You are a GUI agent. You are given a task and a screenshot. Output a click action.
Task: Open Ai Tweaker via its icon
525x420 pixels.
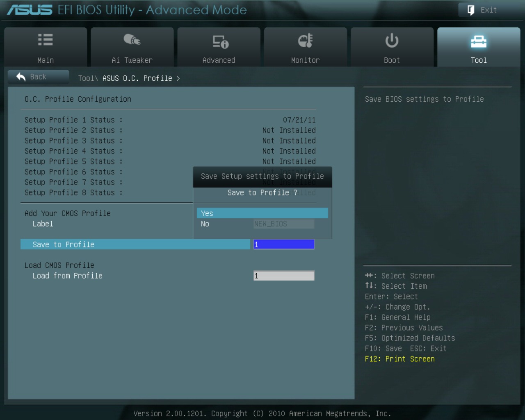coord(132,40)
